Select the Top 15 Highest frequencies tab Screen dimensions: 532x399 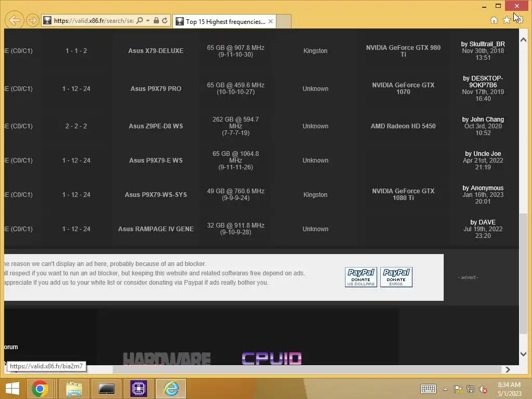point(224,21)
